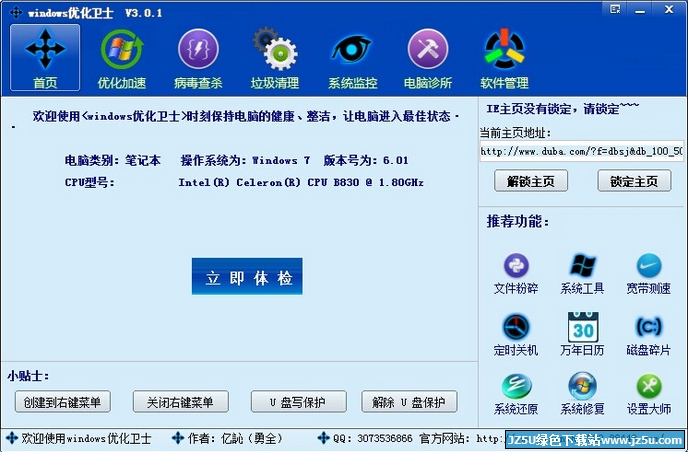The height and width of the screenshot is (452, 688).
Task: Open 软件管理 software management tab
Action: (504, 57)
